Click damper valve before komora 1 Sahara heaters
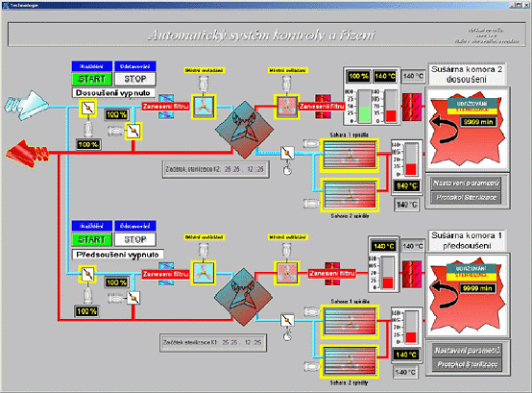 pos(287,320)
